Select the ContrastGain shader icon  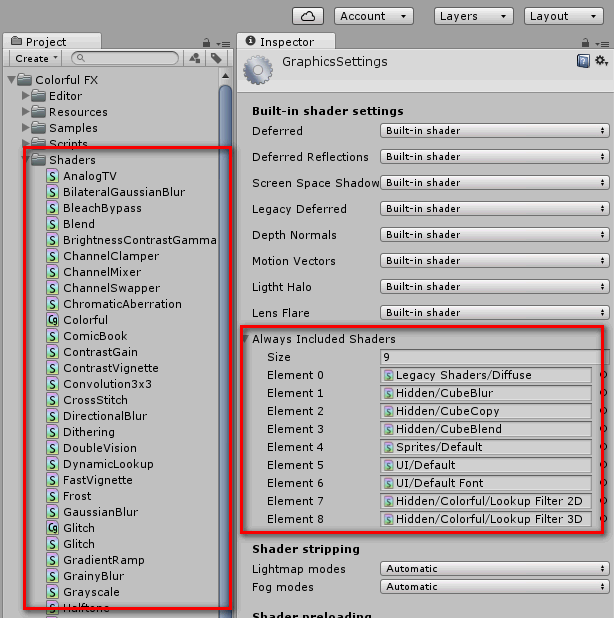click(52, 352)
